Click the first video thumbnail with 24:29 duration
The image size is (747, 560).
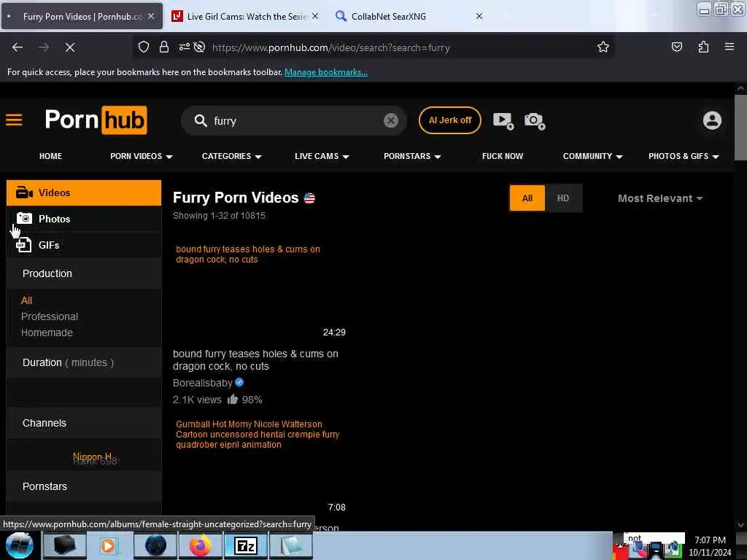[x=260, y=290]
